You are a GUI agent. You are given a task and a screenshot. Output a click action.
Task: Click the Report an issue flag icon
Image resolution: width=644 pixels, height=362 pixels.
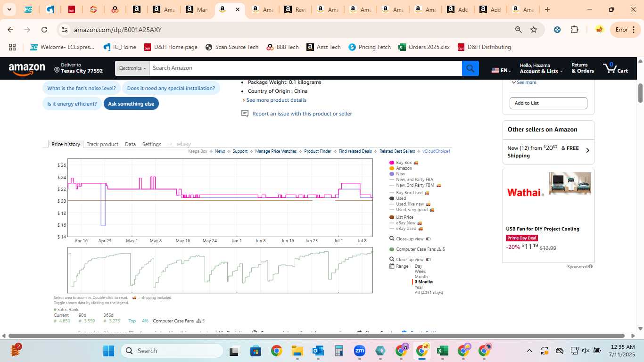[x=245, y=114]
